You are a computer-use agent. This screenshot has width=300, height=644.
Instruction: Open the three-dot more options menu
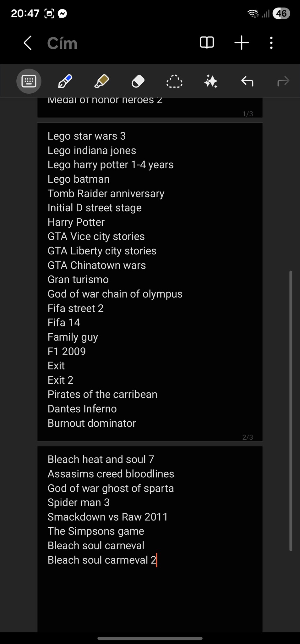coord(271,43)
